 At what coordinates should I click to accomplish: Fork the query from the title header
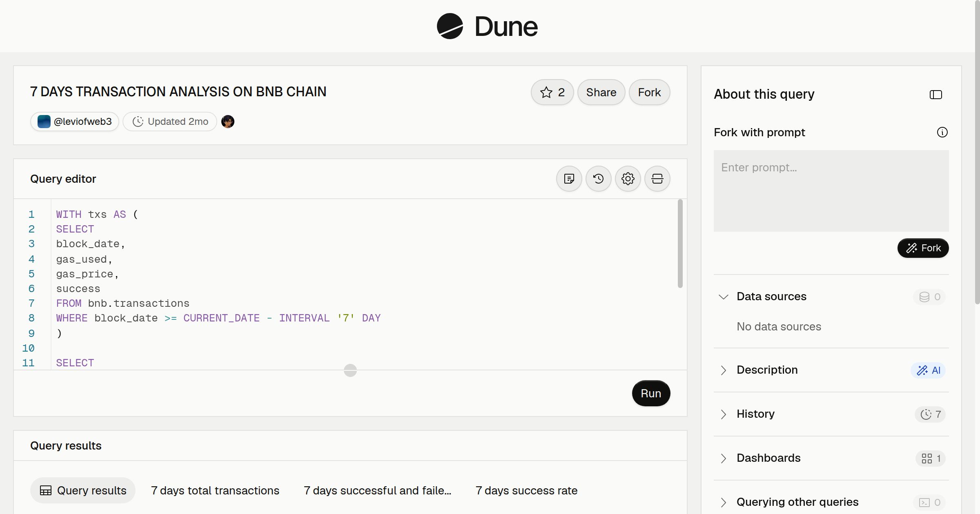[649, 92]
